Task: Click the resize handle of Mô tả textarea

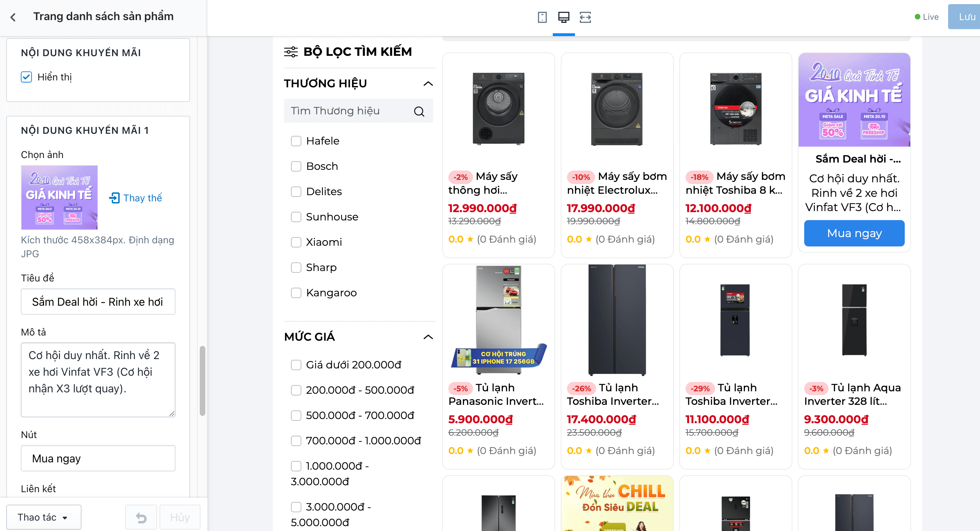Action: pyautogui.click(x=172, y=414)
